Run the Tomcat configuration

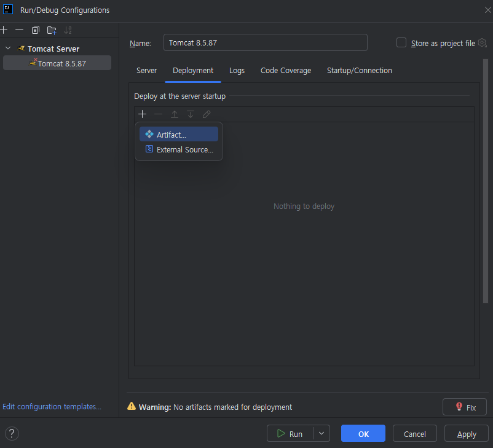[290, 433]
